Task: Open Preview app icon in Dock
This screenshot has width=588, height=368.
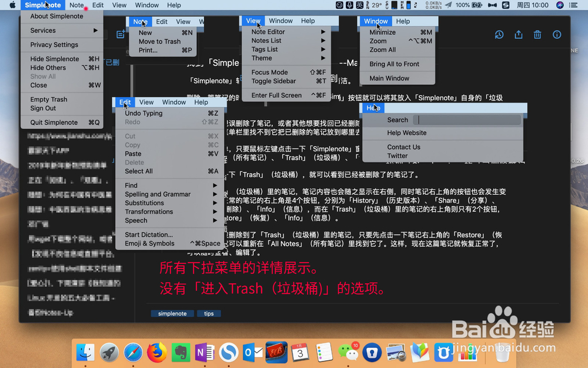Action: [396, 353]
